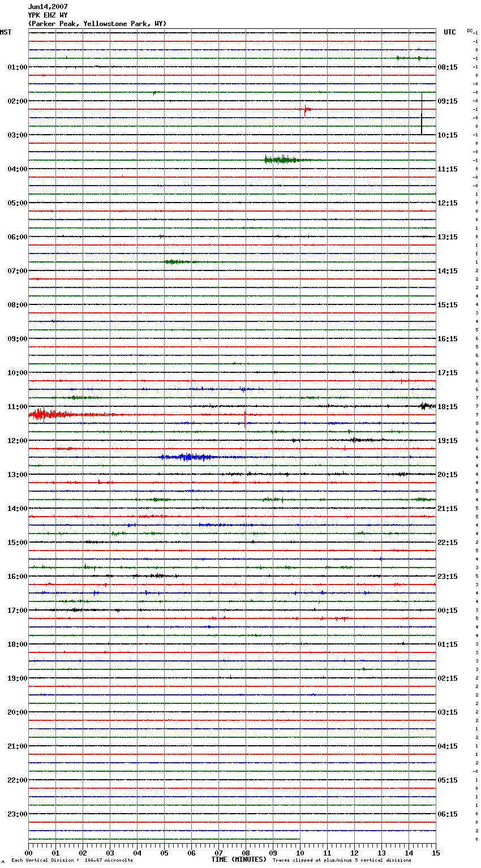Click the 10:15 UTC time label
Viewport: 481px width, 868px height.
pos(448,135)
